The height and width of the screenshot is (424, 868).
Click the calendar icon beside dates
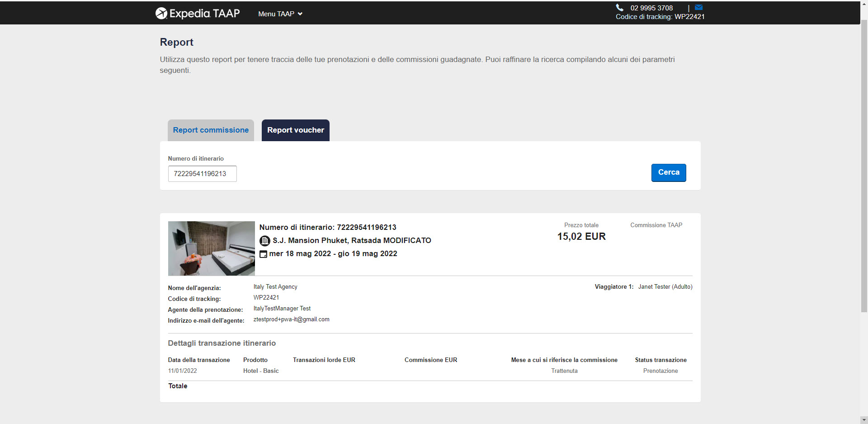263,254
